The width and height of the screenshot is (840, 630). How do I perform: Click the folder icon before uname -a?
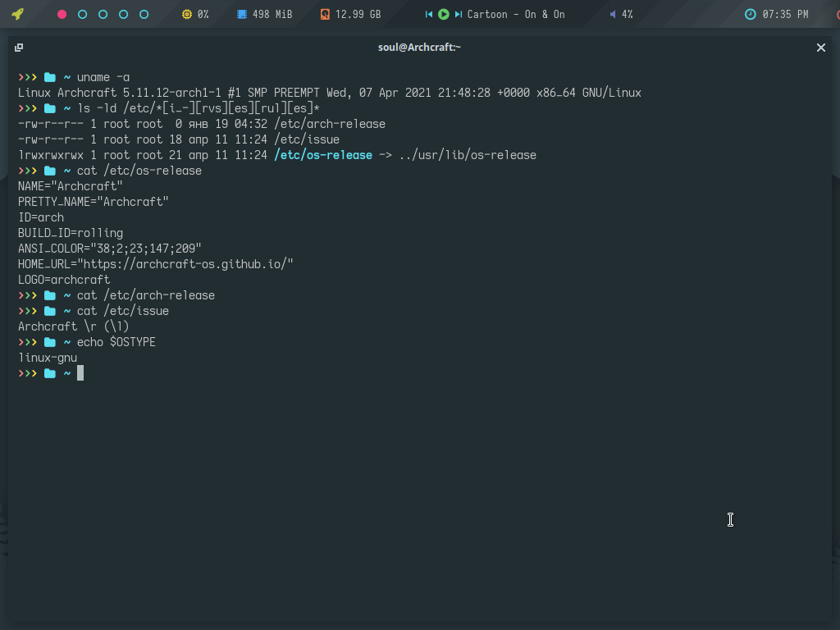(x=50, y=78)
